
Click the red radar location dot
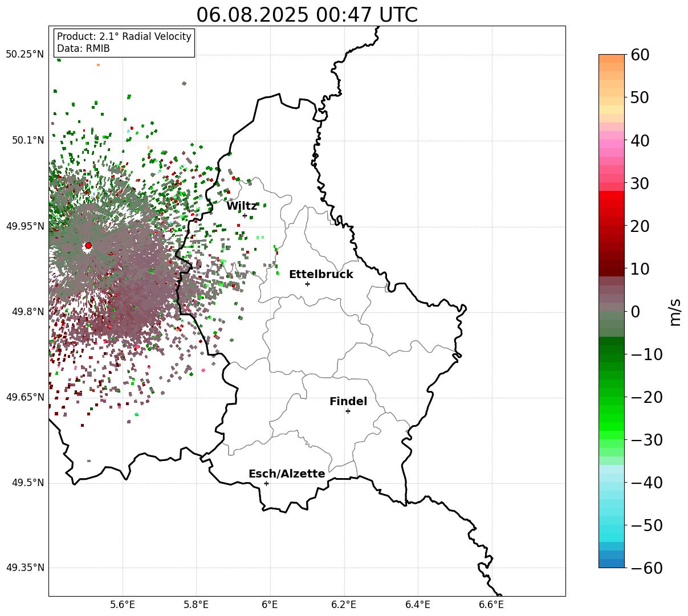(88, 246)
